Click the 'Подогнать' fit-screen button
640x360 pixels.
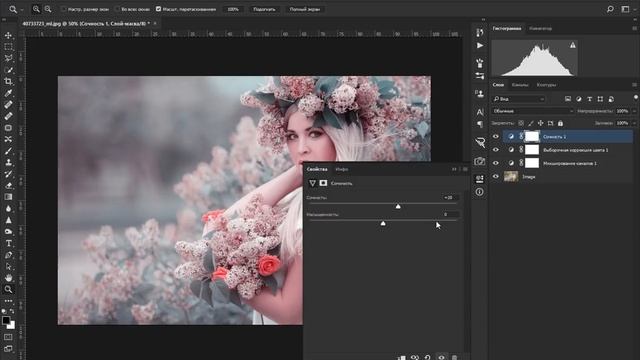pos(264,9)
